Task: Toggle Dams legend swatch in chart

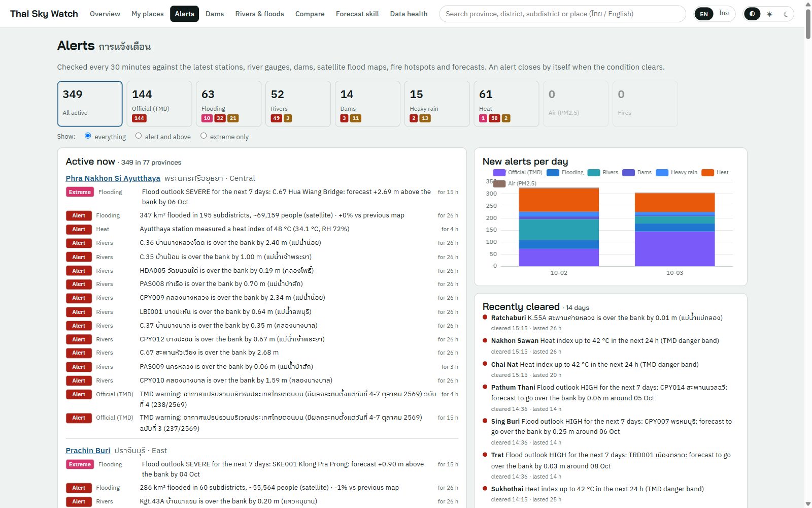Action: pos(628,173)
